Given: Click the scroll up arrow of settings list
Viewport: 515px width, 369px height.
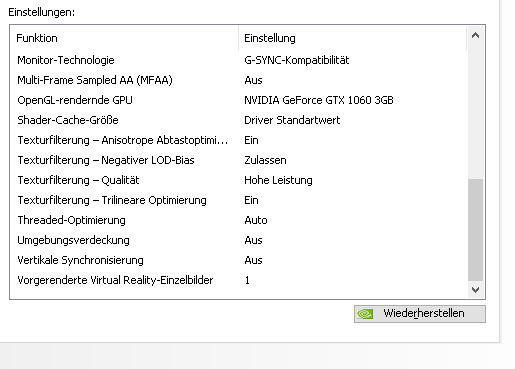Looking at the screenshot, I should [x=476, y=35].
